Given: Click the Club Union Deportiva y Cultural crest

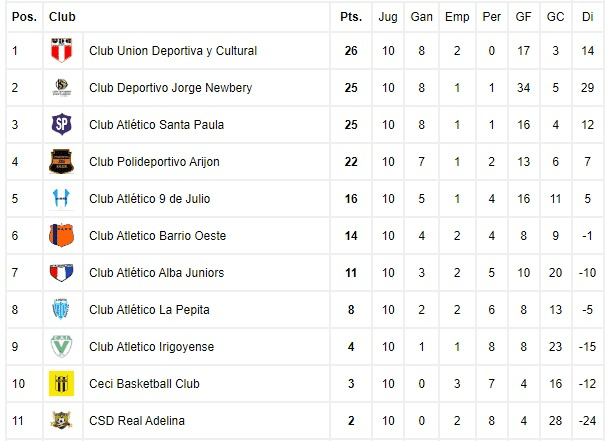Looking at the screenshot, I should (x=61, y=50).
